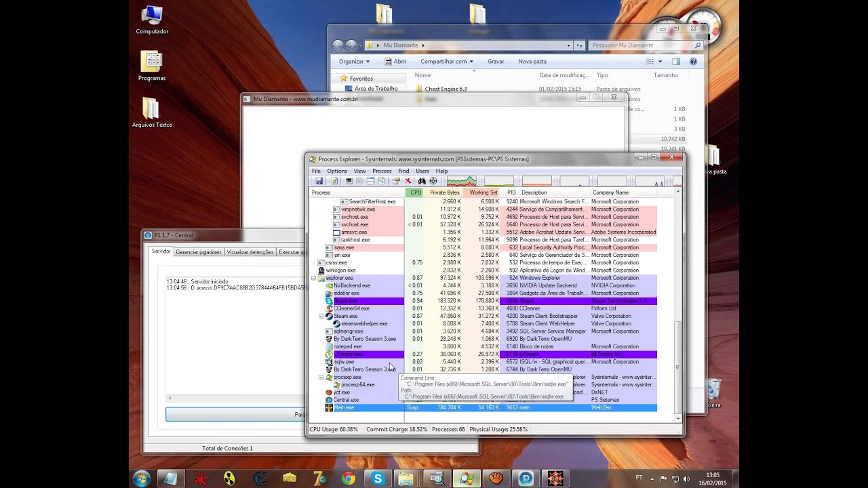Screen dimensions: 868x488
Task: Open the 7-Zip taskbar icon
Action: (x=319, y=479)
